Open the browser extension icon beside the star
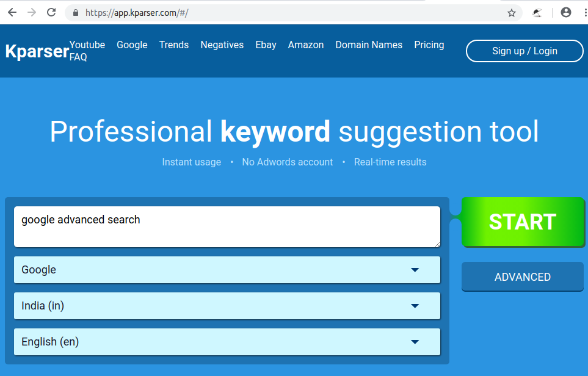This screenshot has height=376, width=588. (x=539, y=12)
